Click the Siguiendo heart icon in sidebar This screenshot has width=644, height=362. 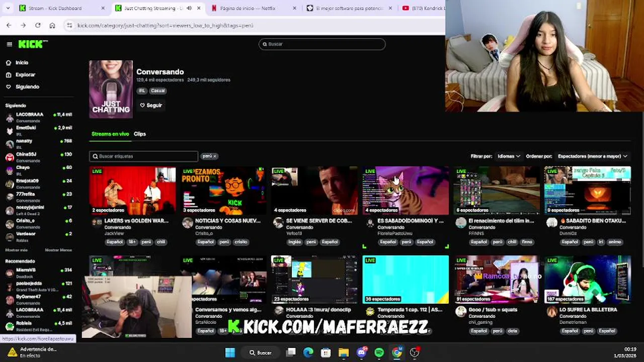[9, 87]
